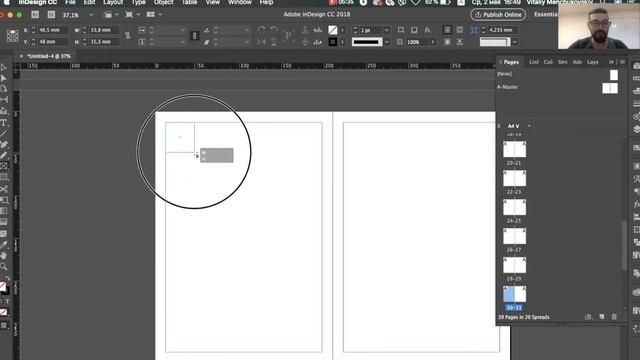Viewport: 640px width, 360px height.
Task: Click the fill color swatch in control bar
Action: click(333, 30)
